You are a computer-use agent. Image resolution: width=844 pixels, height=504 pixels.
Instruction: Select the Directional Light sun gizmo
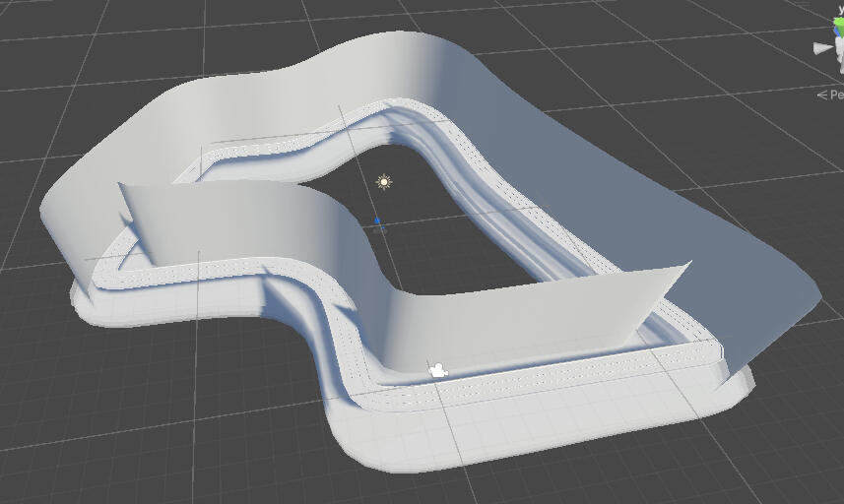[x=384, y=182]
